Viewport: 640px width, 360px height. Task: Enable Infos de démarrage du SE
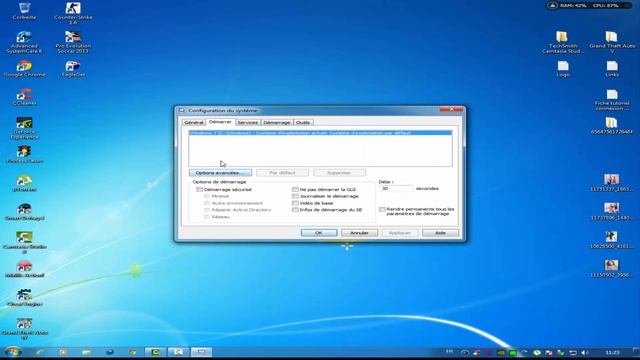click(295, 209)
